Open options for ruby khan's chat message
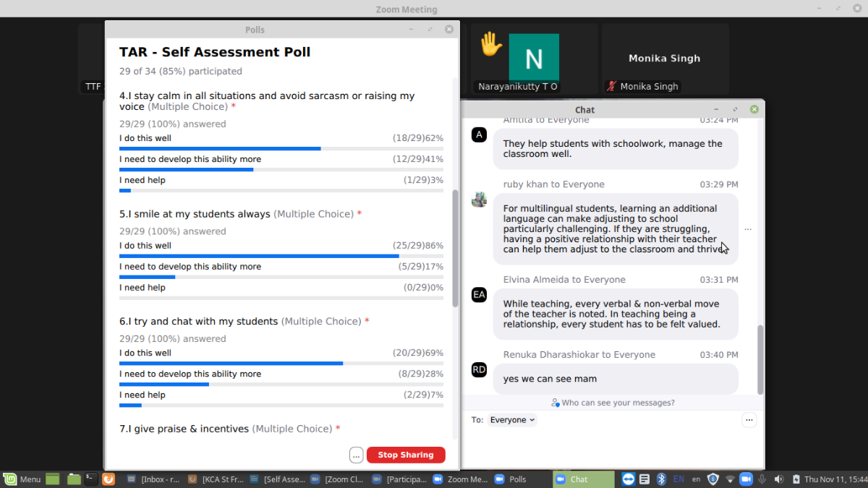This screenshot has height=488, width=868. [747, 229]
